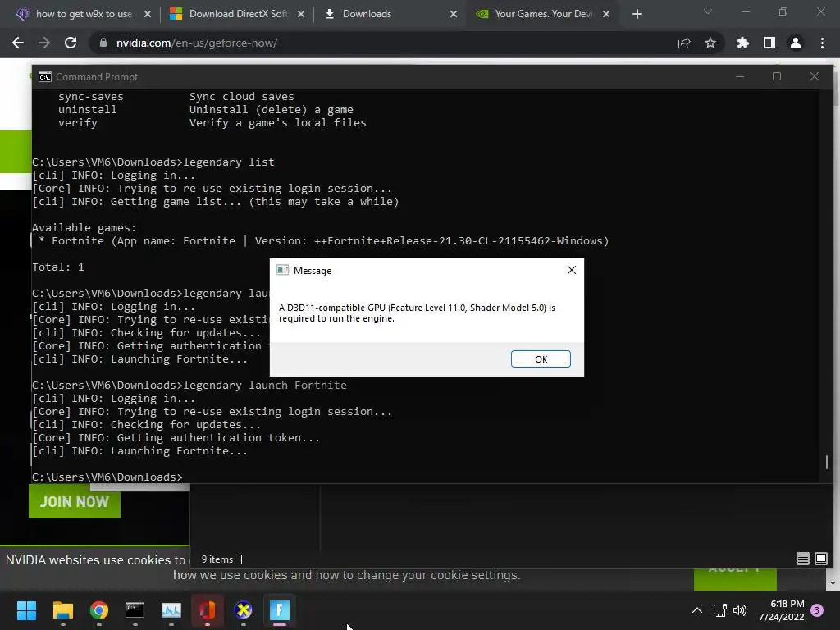Minimize the Command Prompt window
This screenshot has width=840, height=630.
point(740,76)
